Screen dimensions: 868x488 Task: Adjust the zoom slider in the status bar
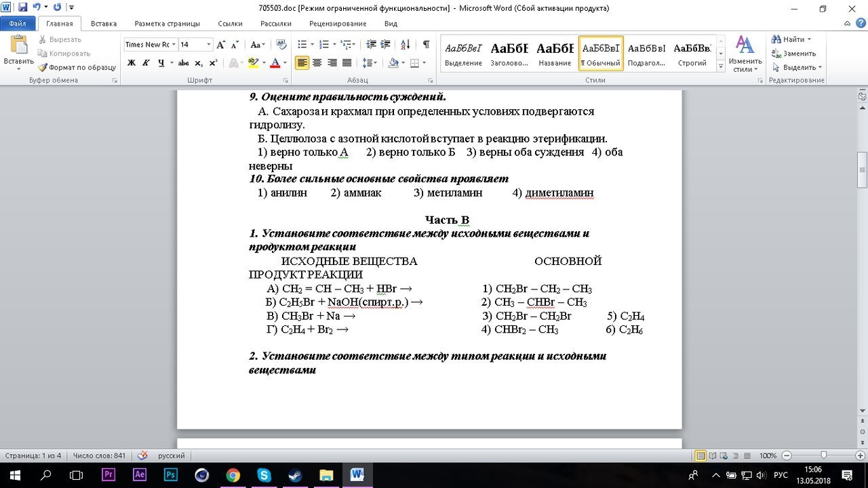(823, 456)
